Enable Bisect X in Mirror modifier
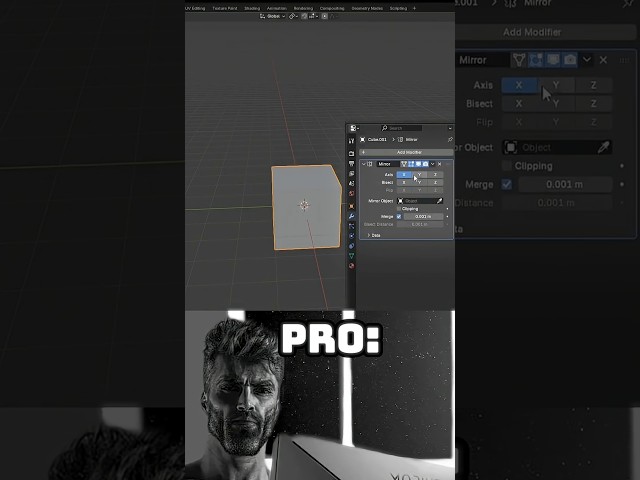 404,182
